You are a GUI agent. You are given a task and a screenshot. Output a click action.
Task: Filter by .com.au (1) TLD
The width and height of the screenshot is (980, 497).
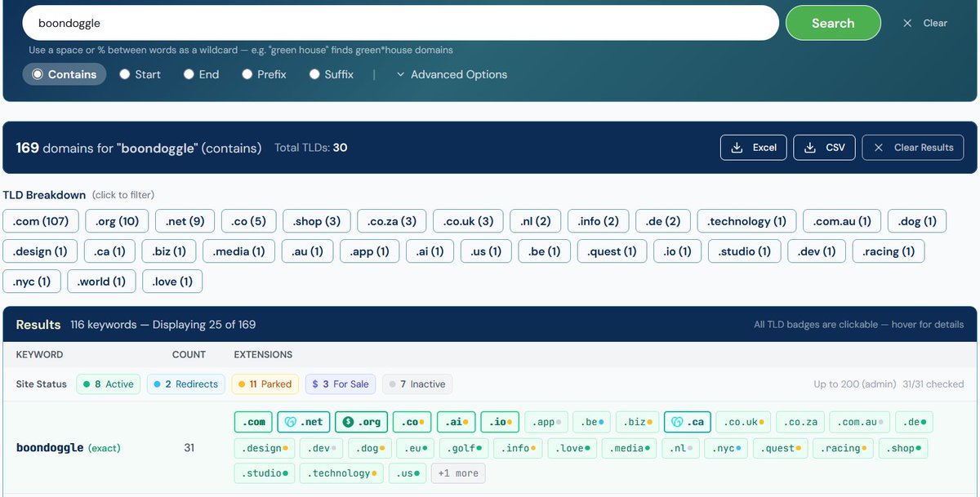tap(842, 221)
